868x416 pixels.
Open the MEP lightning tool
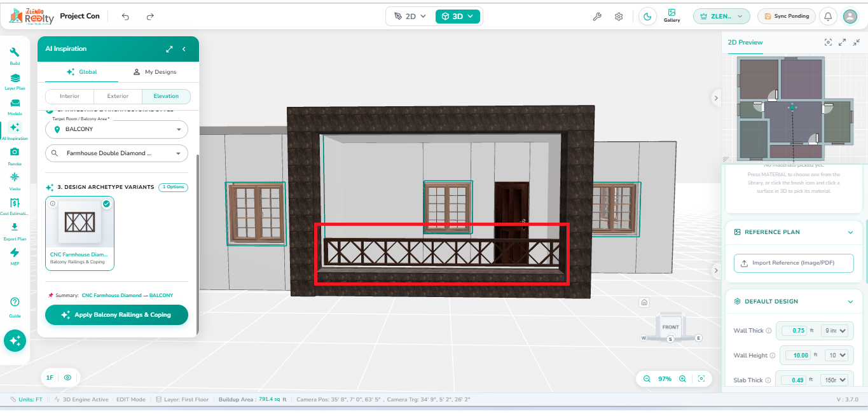tap(15, 256)
